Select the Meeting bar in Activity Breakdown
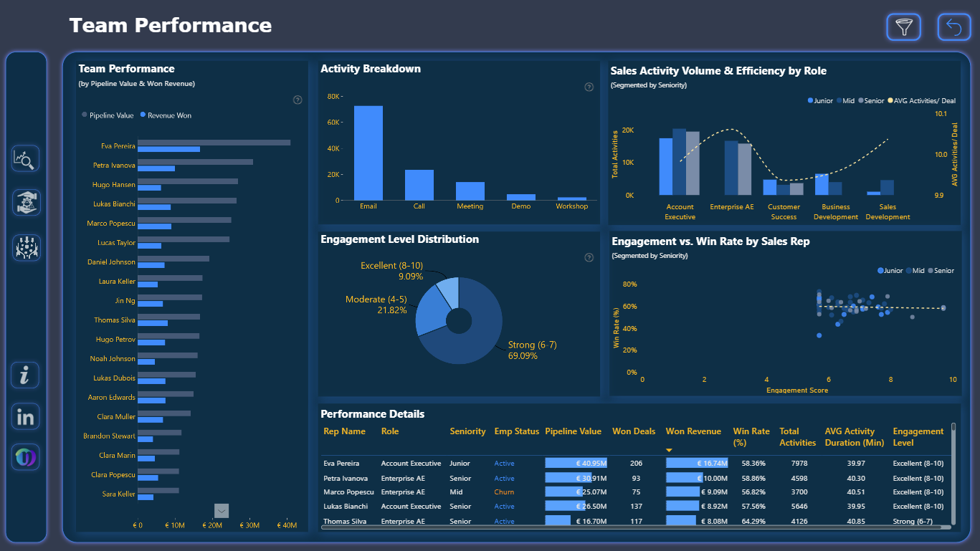 470,191
